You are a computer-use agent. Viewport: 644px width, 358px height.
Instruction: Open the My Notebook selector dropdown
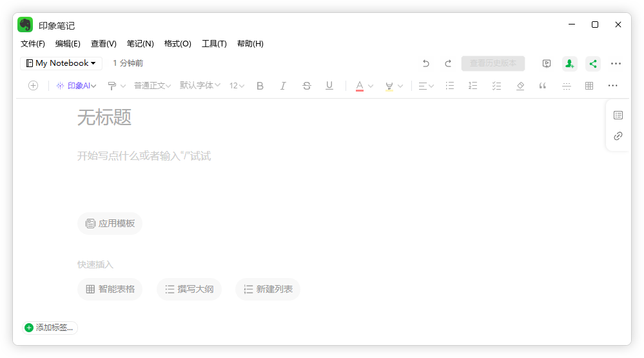point(61,63)
